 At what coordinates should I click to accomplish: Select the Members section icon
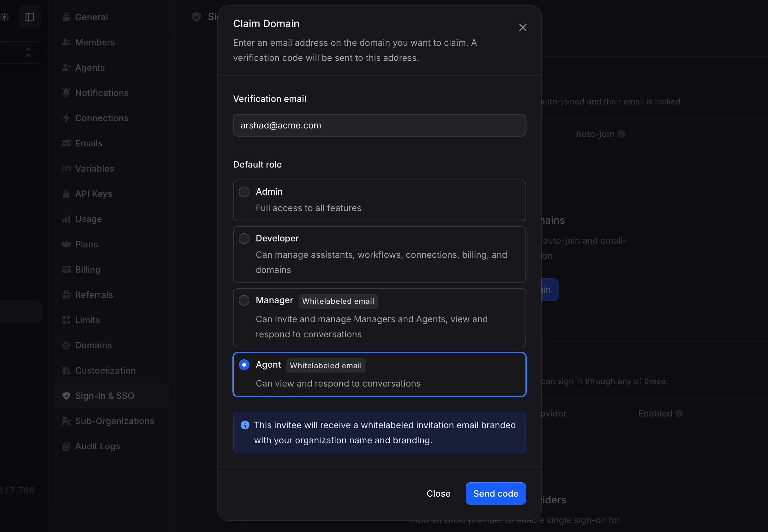pos(66,42)
